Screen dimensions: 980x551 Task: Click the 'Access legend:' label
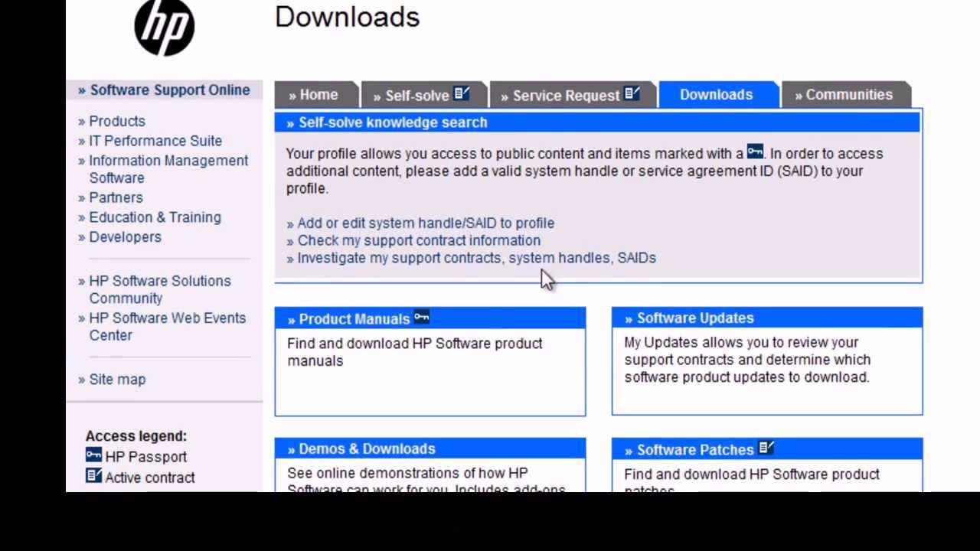(x=136, y=436)
